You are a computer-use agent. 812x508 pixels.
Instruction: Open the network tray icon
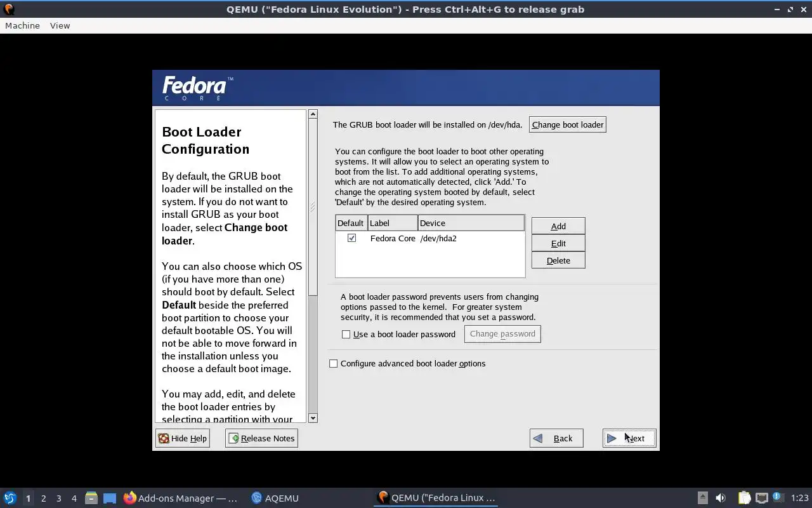point(762,498)
